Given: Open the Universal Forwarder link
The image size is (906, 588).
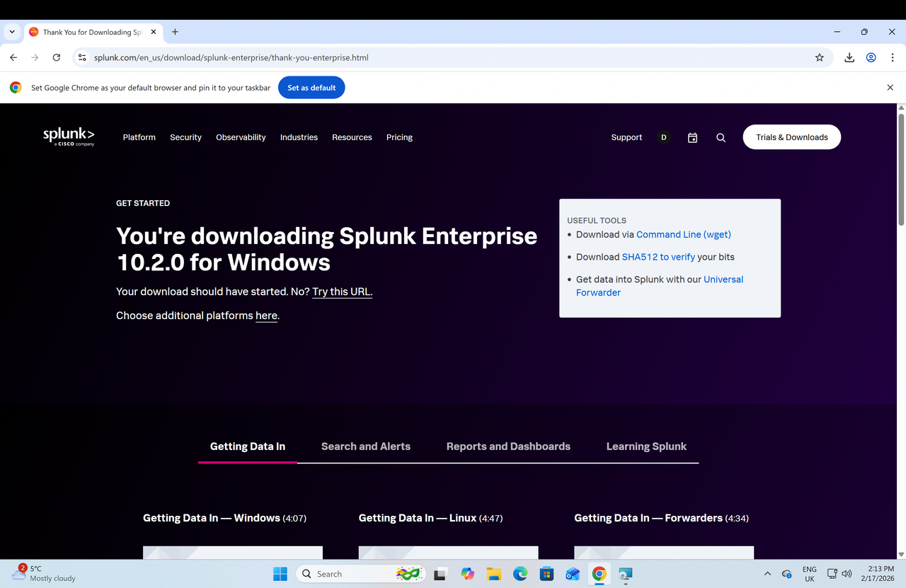Looking at the screenshot, I should pos(660,286).
